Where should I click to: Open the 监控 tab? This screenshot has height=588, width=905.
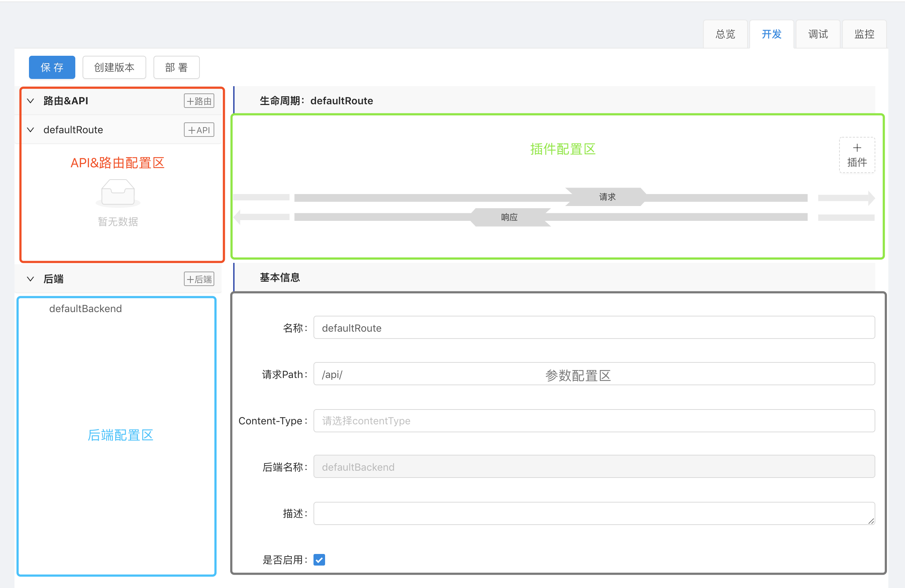(x=864, y=34)
